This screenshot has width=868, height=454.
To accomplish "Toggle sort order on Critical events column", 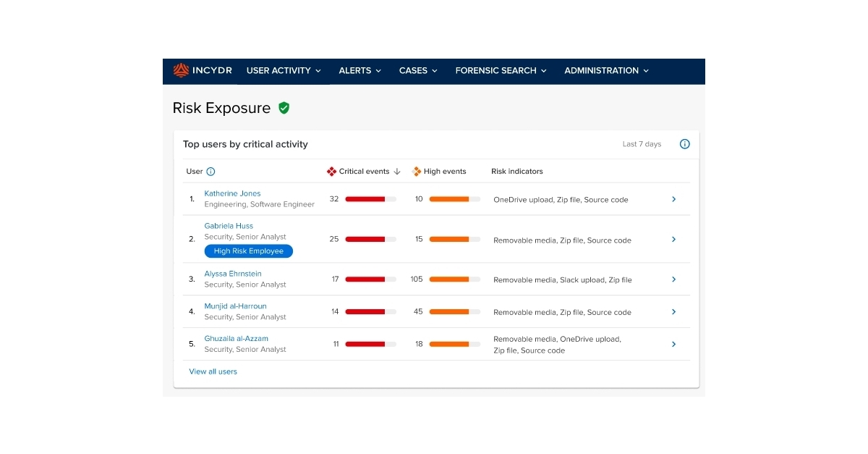I will tap(396, 171).
